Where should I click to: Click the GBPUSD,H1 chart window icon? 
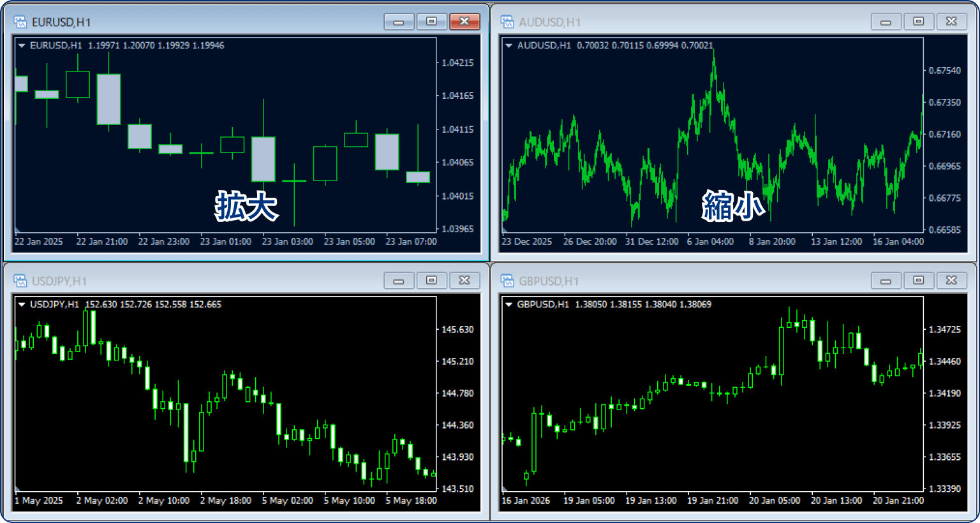pyautogui.click(x=507, y=281)
